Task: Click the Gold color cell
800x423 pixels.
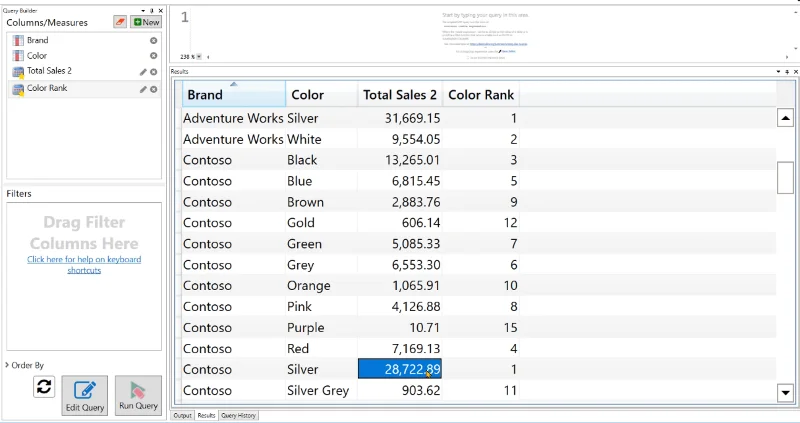Action: coord(321,222)
